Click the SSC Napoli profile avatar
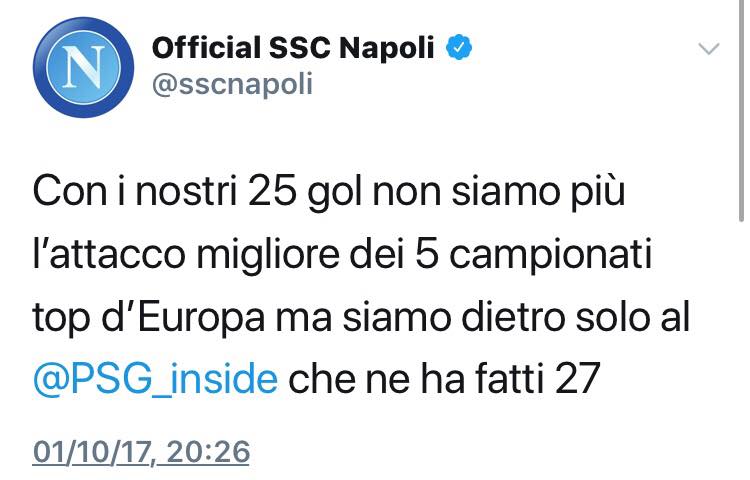Viewport: 750px width, 480px height. pyautogui.click(x=77, y=69)
